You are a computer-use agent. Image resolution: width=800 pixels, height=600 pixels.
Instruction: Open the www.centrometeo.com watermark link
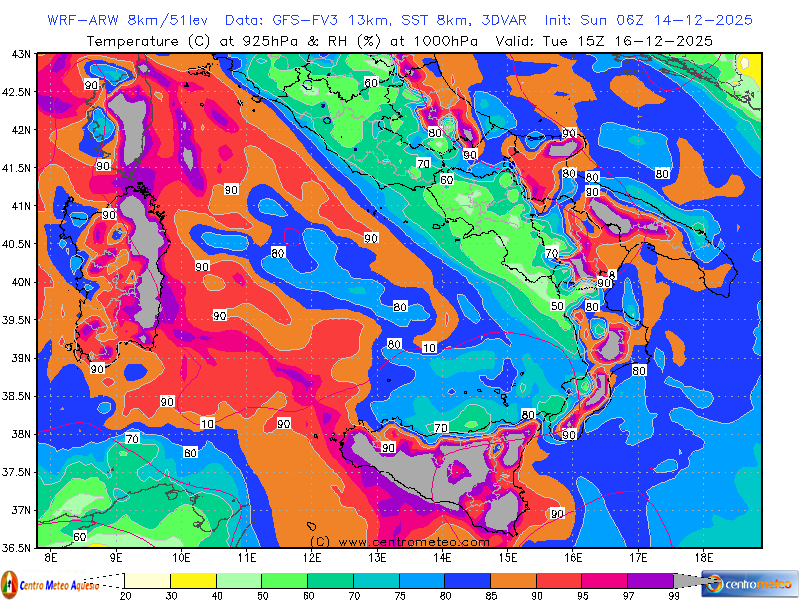(x=413, y=542)
